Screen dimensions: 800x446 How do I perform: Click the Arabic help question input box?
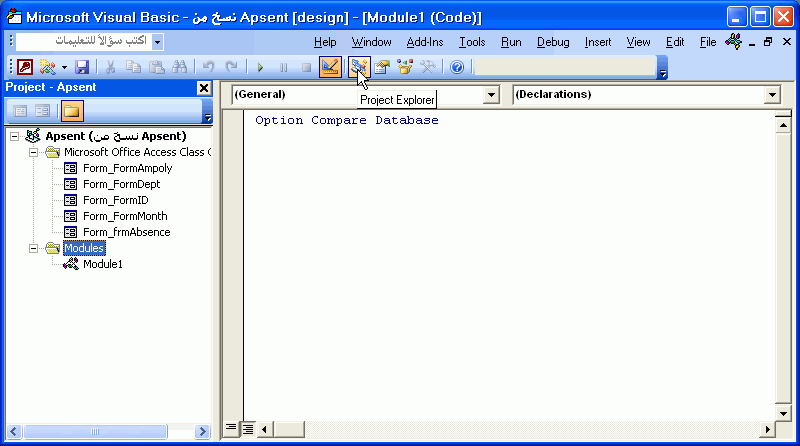click(x=83, y=42)
